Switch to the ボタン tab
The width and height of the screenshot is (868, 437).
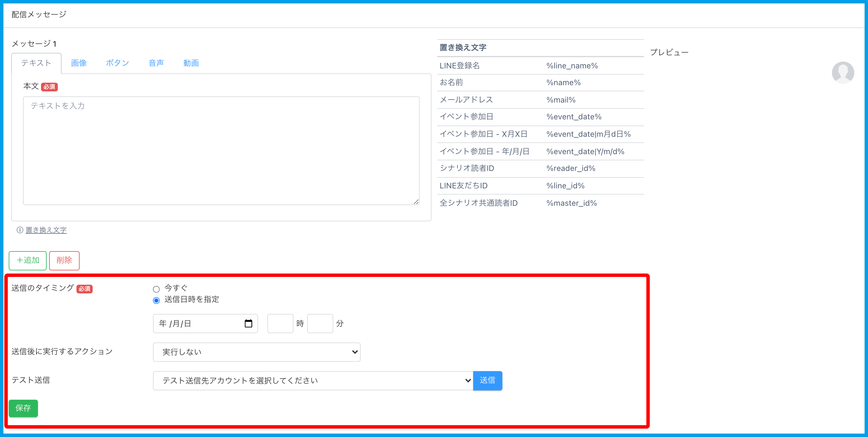tap(117, 63)
